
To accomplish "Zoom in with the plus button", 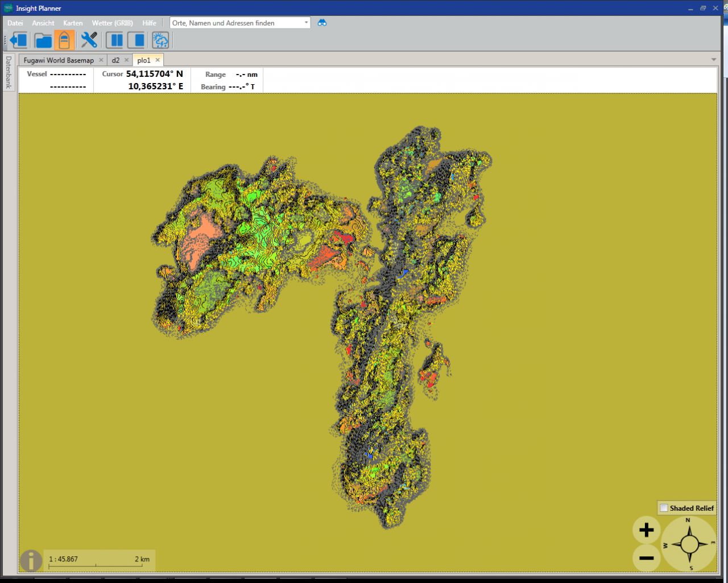I will [646, 530].
